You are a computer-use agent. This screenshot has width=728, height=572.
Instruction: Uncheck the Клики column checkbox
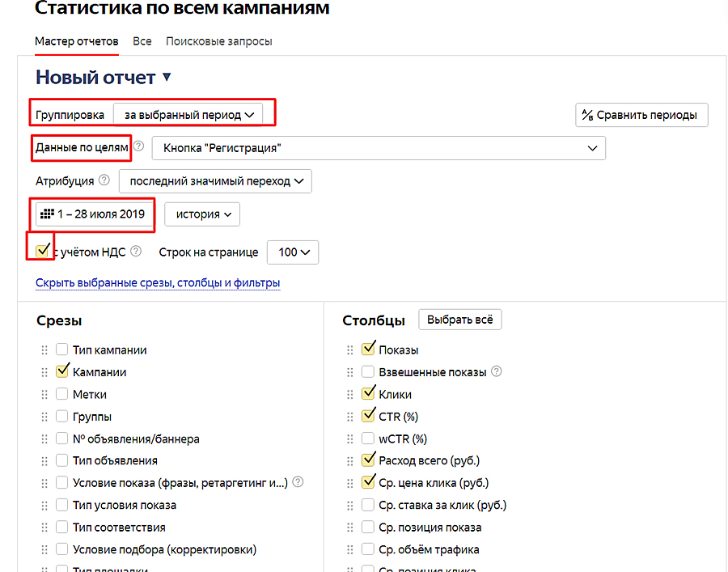click(368, 394)
